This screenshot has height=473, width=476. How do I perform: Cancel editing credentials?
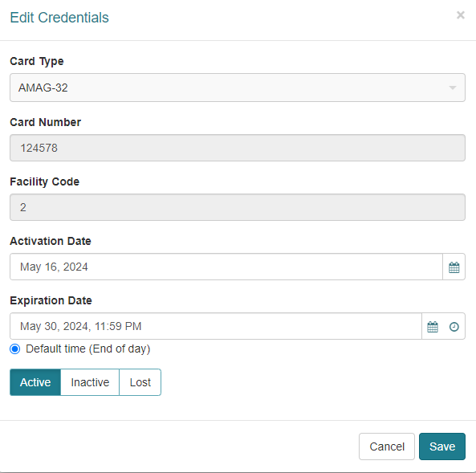click(x=387, y=446)
